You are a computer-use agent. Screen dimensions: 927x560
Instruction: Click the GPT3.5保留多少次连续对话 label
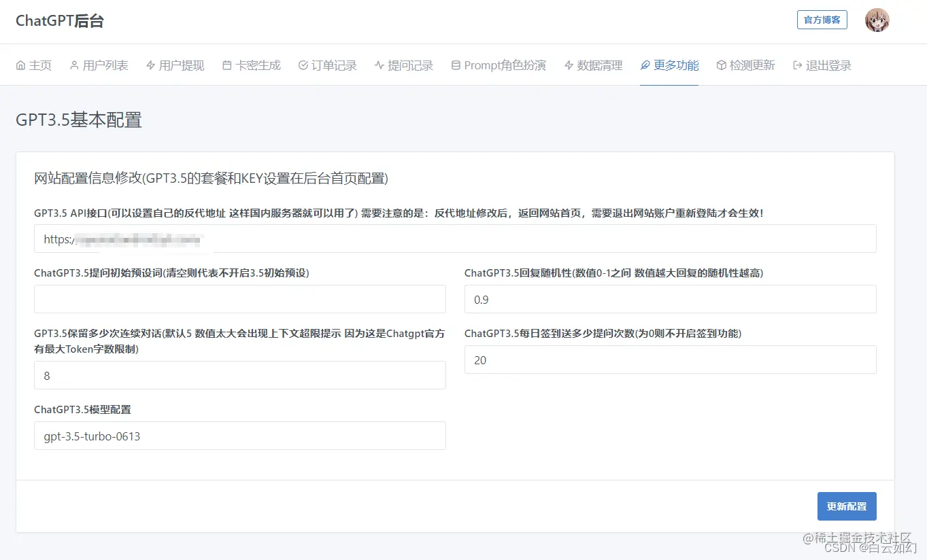pyautogui.click(x=240, y=341)
